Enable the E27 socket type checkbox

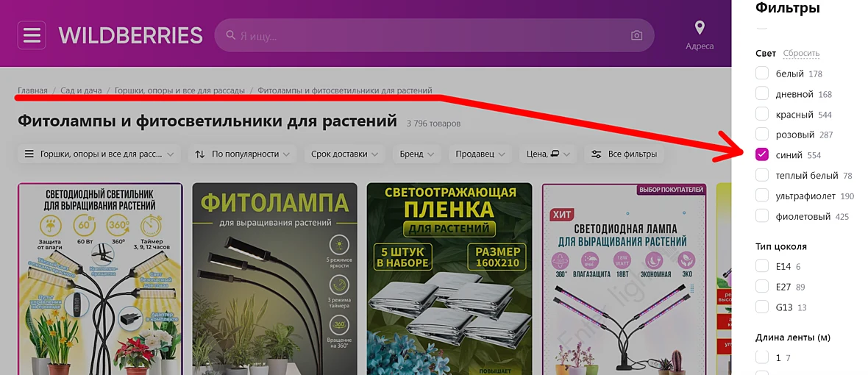(762, 287)
